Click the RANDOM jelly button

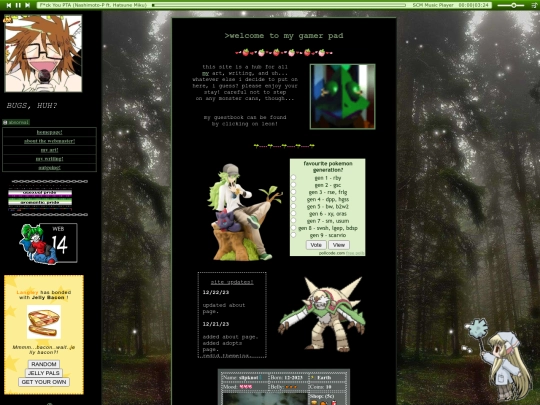44,364
